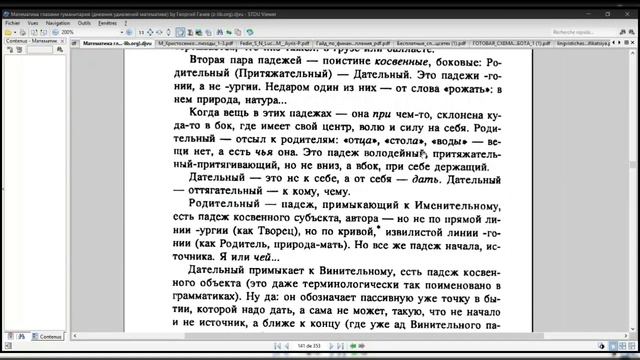Open the 200% zoom level dropdown
This screenshot has width=640, height=360.
(122, 32)
